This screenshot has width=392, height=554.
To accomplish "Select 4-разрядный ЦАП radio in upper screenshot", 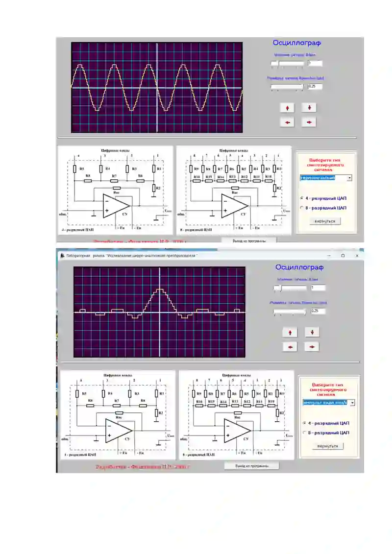I will pyautogui.click(x=302, y=198).
